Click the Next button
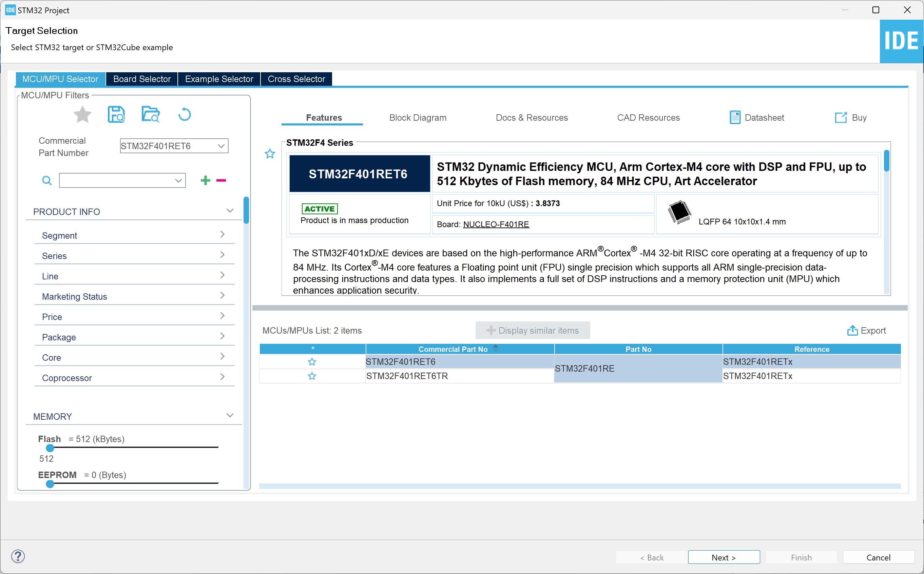This screenshot has width=924, height=574. (724, 557)
